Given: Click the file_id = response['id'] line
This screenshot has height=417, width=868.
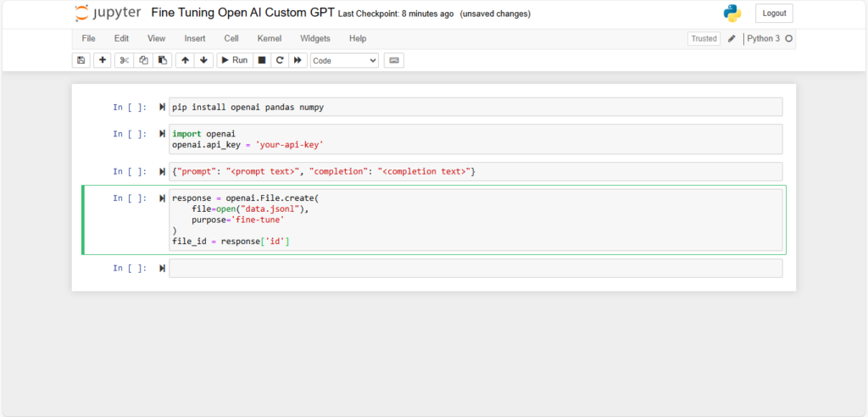Looking at the screenshot, I should tap(231, 242).
